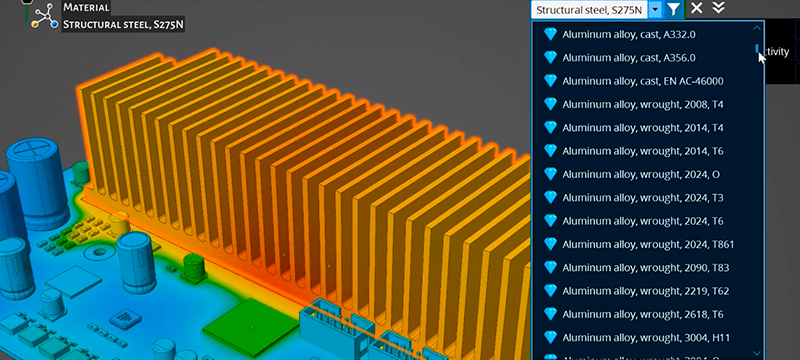Viewport: 800px width, 360px height.
Task: Click diamond icon beside 2024, O
Action: click(x=550, y=174)
